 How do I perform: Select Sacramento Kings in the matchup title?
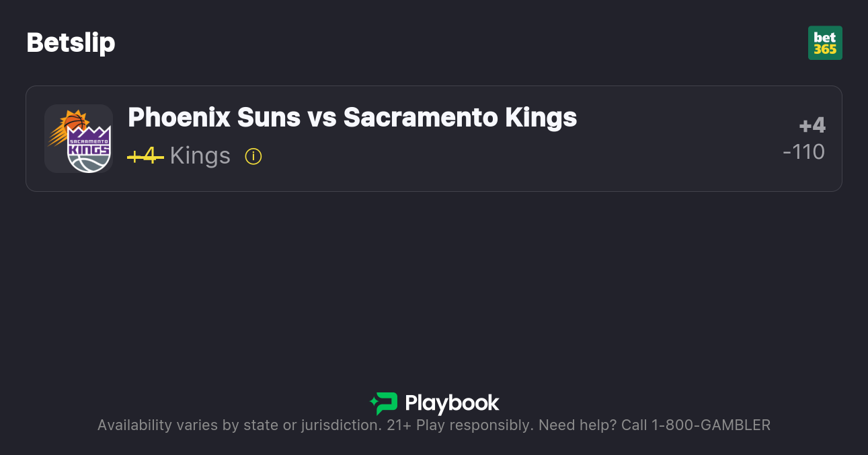[x=460, y=118]
